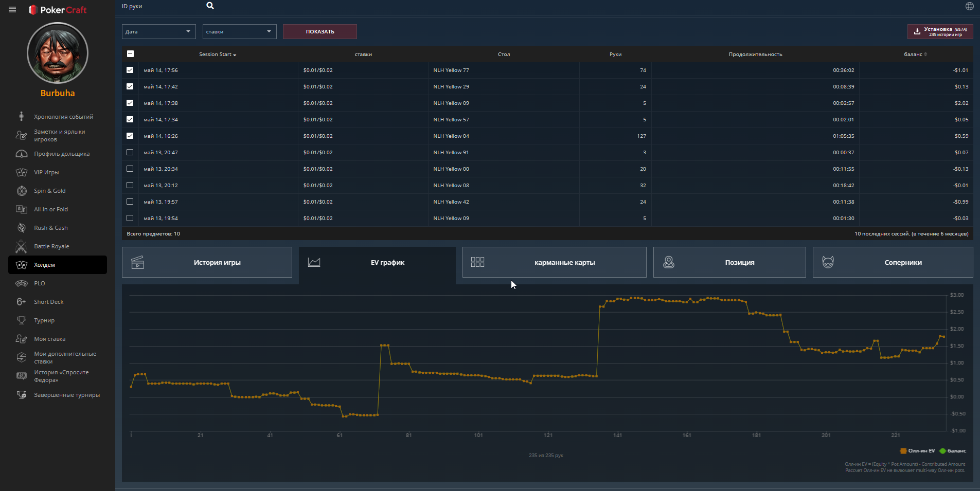980x491 pixels.
Task: Check session май 13, 20:34
Action: (x=130, y=169)
